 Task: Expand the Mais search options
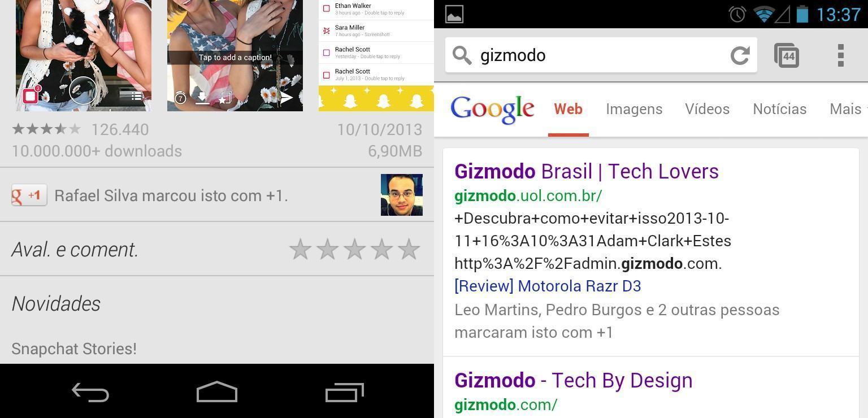click(848, 109)
